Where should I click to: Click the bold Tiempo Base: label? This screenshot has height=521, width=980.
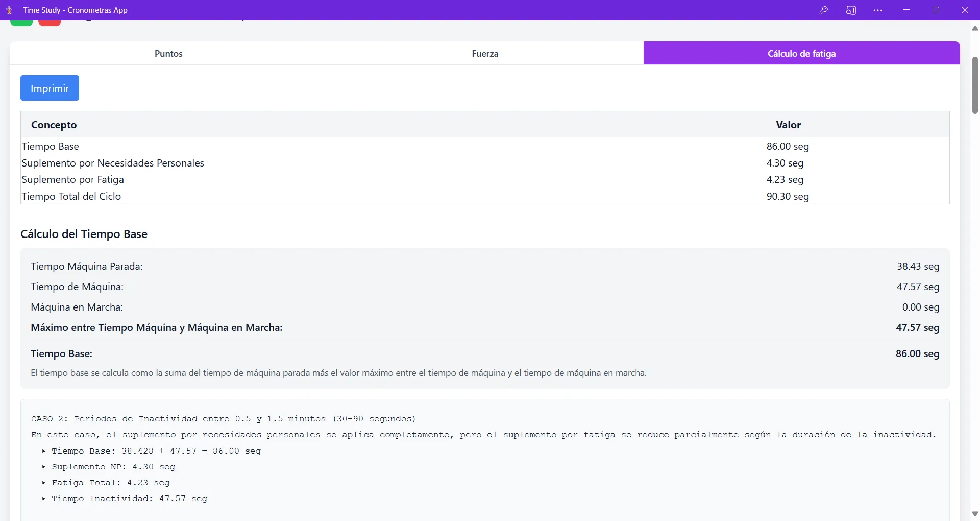click(x=62, y=353)
